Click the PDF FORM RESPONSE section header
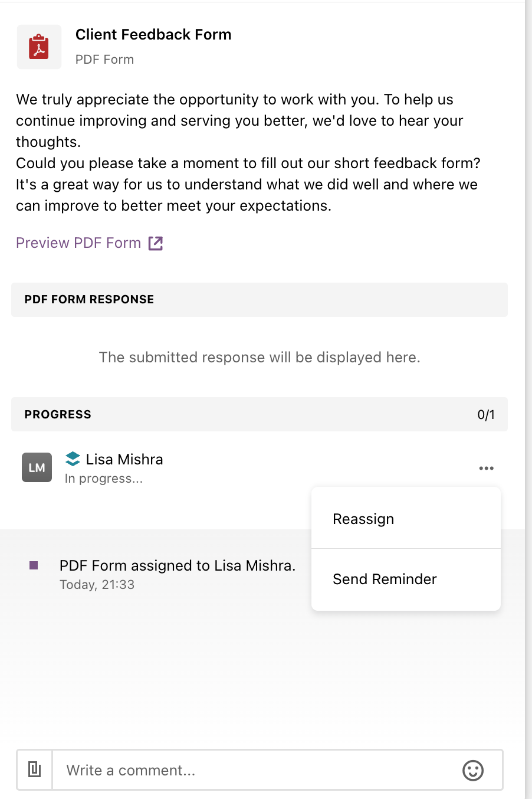The width and height of the screenshot is (532, 799). (x=260, y=300)
